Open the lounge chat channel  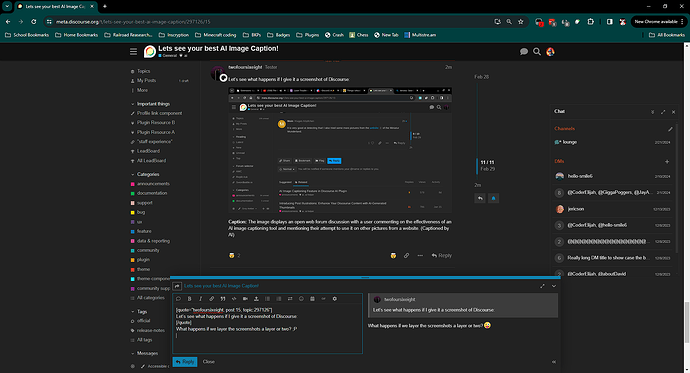tap(613, 142)
